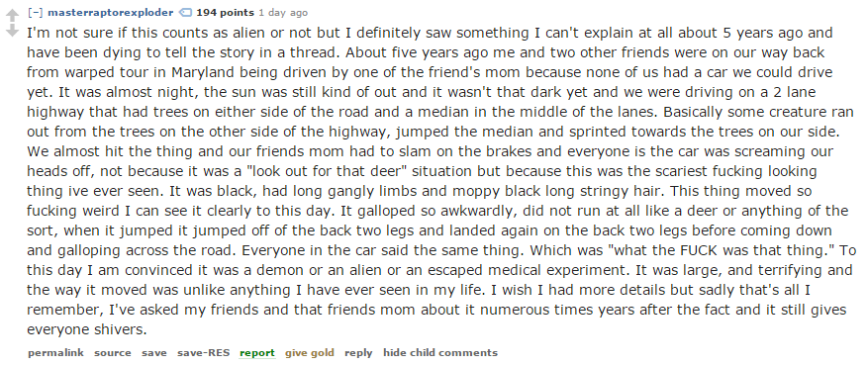
Task: Give gold to this comment
Action: click(x=310, y=353)
